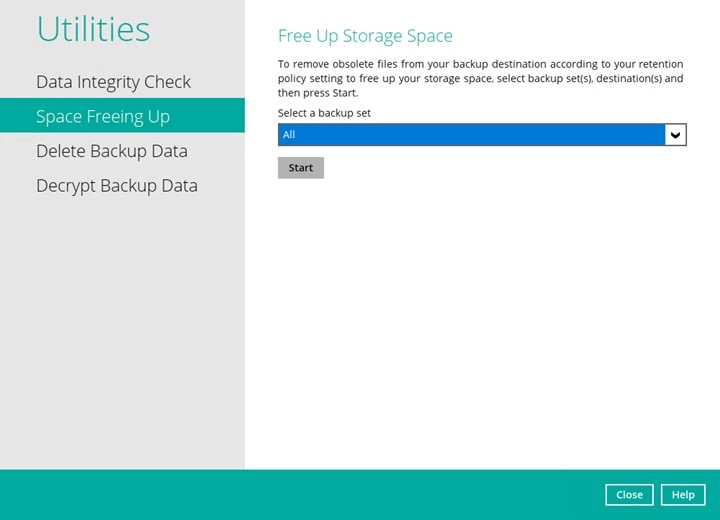Go to Delete Backup Data section
The height and width of the screenshot is (520, 720).
[111, 151]
